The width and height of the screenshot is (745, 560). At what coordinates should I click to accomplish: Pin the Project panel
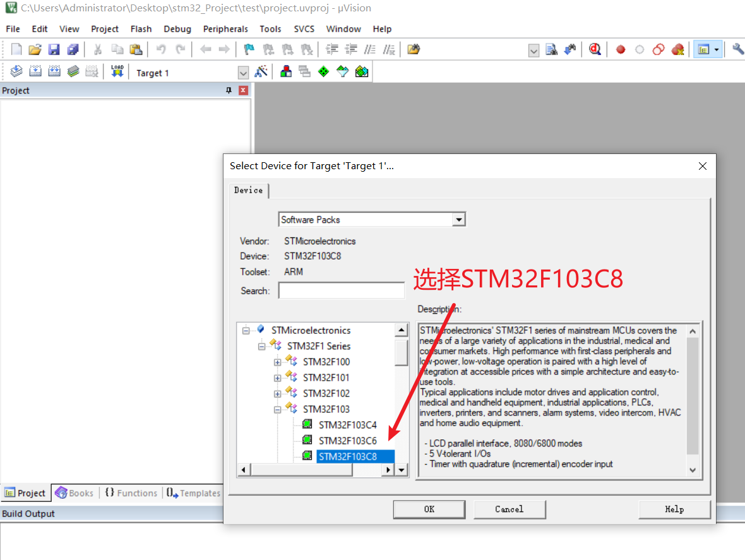tap(229, 90)
